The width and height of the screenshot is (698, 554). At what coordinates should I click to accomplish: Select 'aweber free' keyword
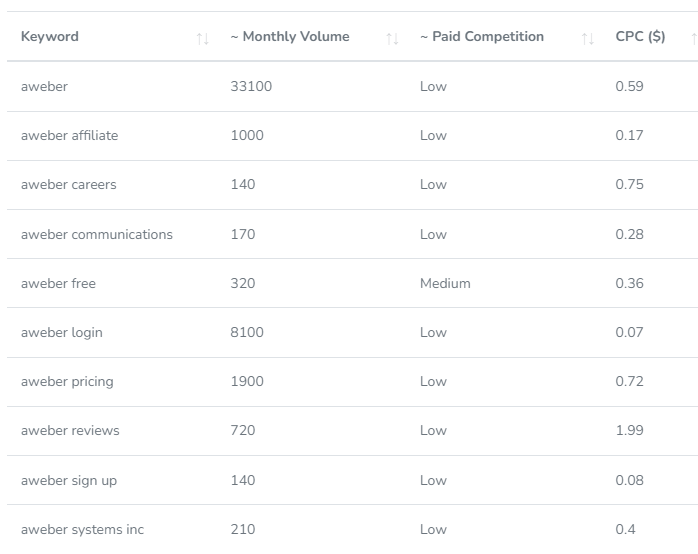pos(58,283)
